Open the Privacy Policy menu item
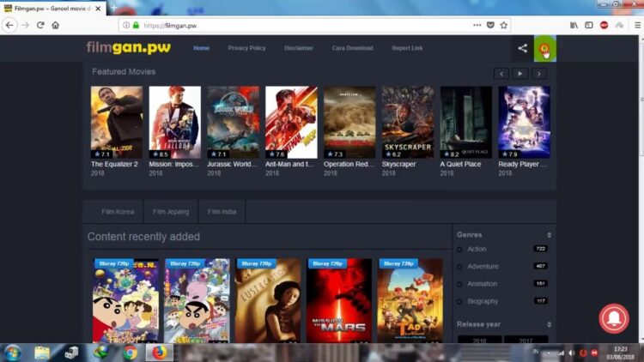The height and width of the screenshot is (362, 644). [246, 48]
